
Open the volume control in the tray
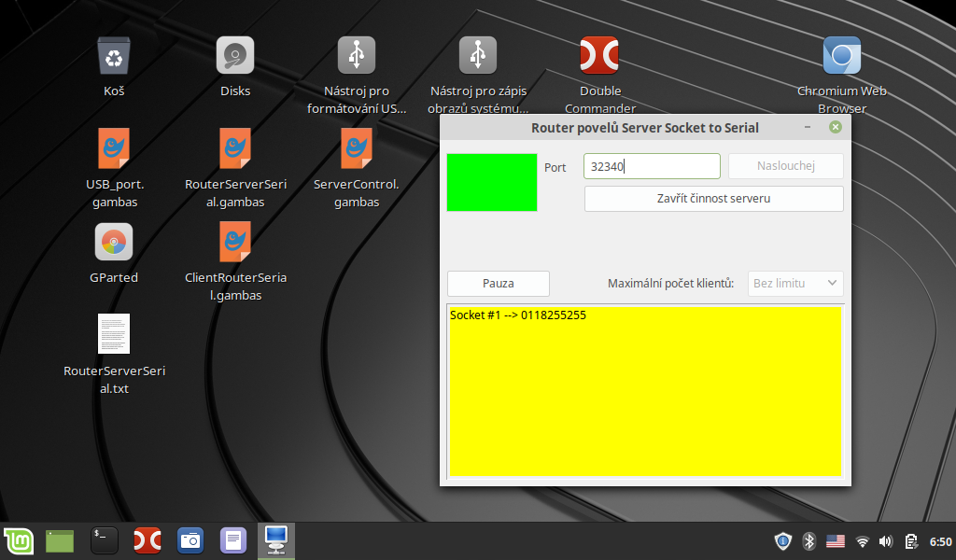pyautogui.click(x=885, y=541)
